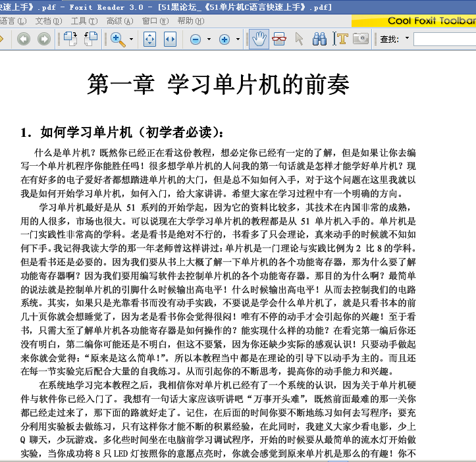
Task: Open the 高级(A) menu
Action: [120, 21]
